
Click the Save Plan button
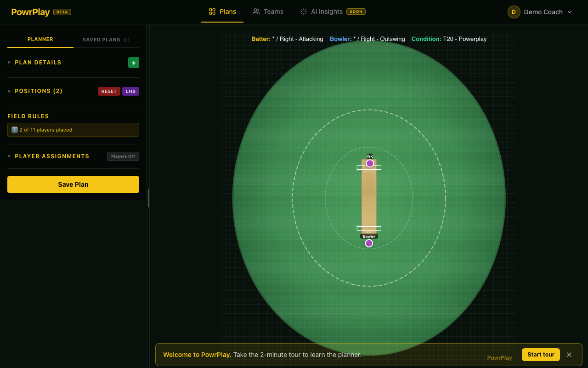pyautogui.click(x=73, y=184)
